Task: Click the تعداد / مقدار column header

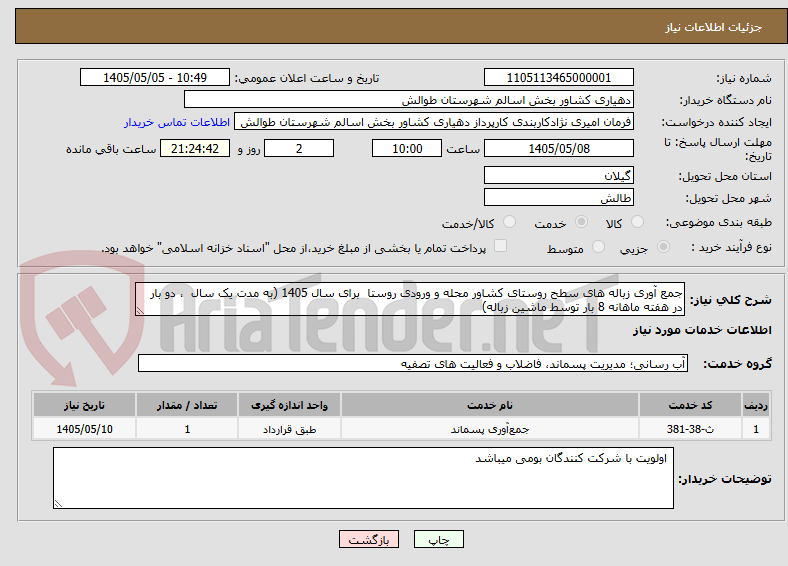Action: (186, 405)
